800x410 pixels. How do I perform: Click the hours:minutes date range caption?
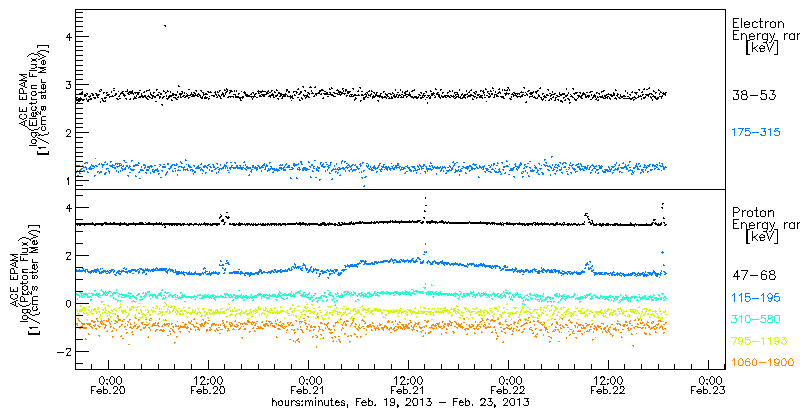coord(400,402)
